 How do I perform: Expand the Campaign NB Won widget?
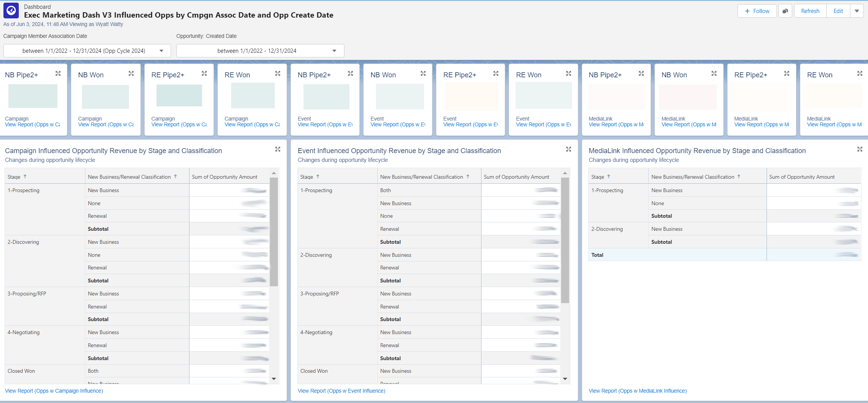point(131,73)
